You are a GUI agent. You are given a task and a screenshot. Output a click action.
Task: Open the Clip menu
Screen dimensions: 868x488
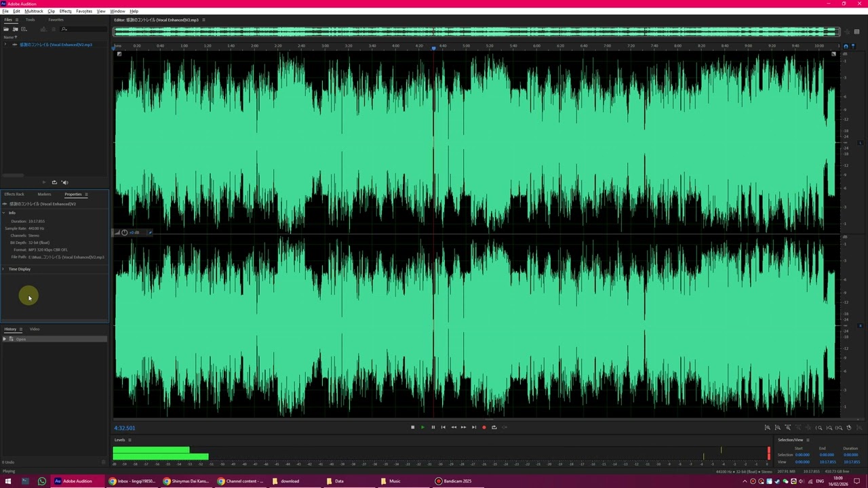pyautogui.click(x=52, y=12)
